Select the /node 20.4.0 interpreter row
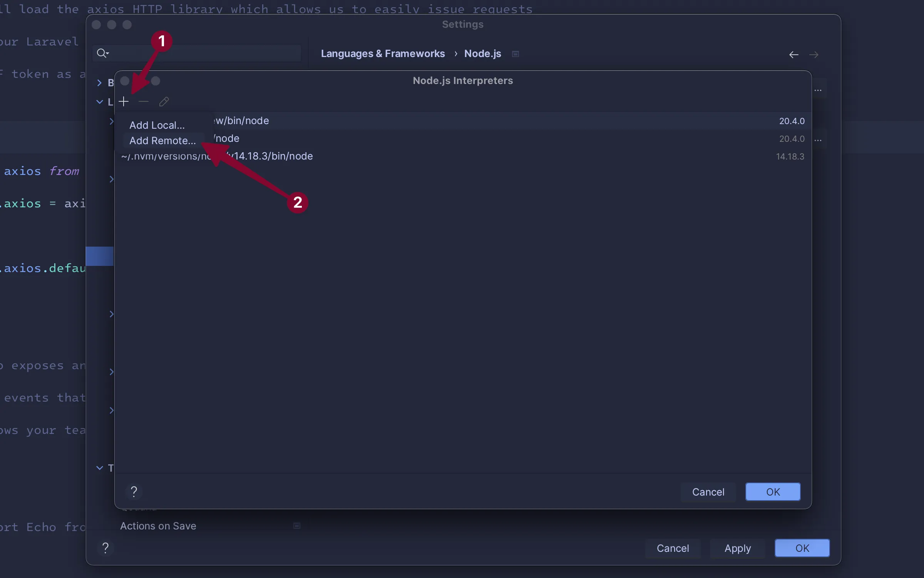Screen dimensions: 924x578 [463, 139]
